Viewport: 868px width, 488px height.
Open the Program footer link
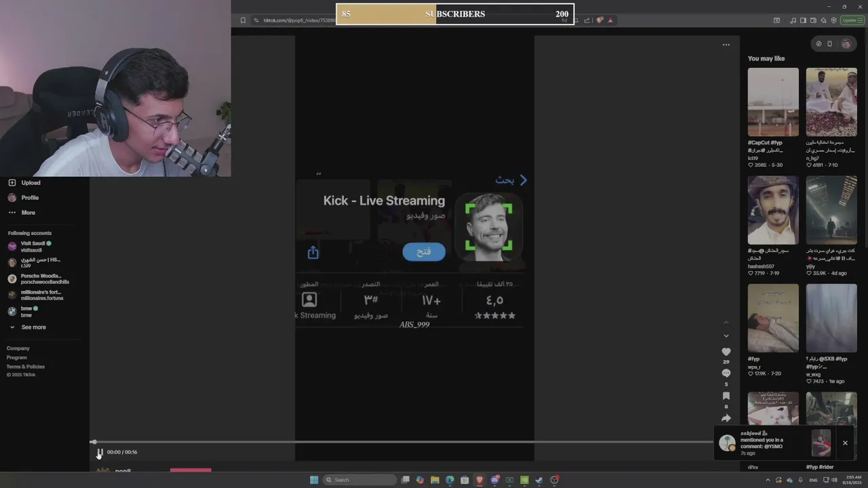[x=17, y=357]
